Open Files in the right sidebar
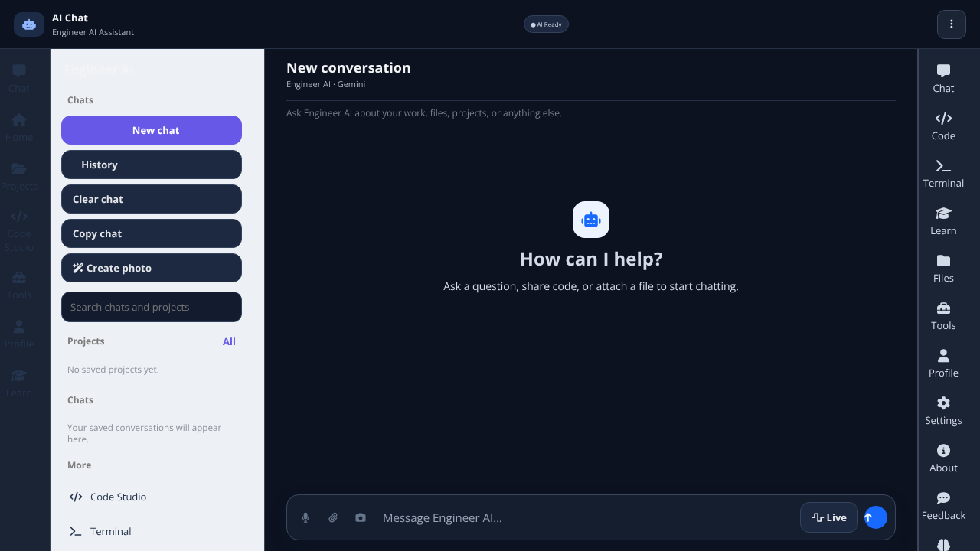Screen dimensions: 980x551 (943, 269)
